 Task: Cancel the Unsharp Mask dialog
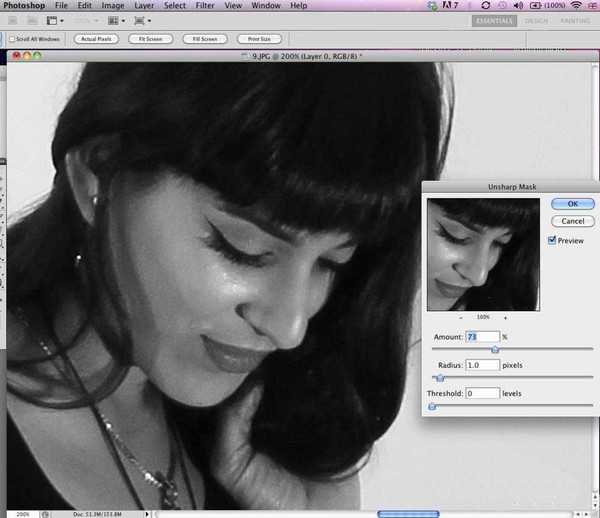(x=572, y=221)
